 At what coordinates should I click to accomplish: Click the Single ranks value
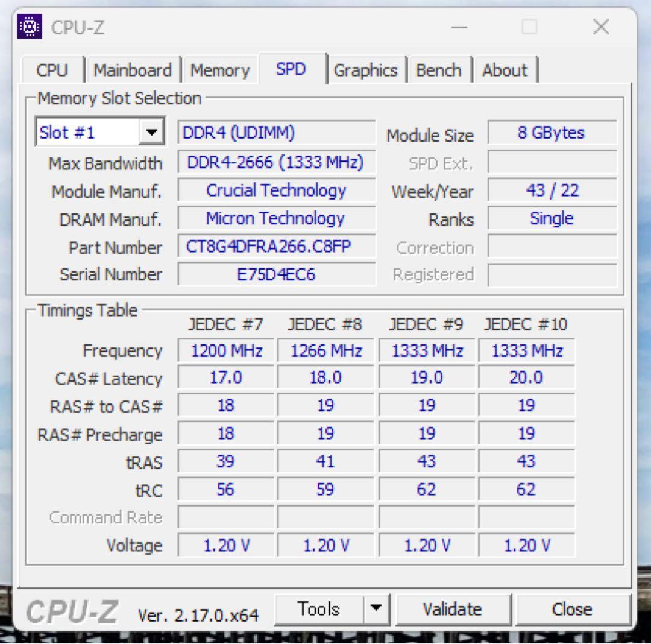(552, 218)
